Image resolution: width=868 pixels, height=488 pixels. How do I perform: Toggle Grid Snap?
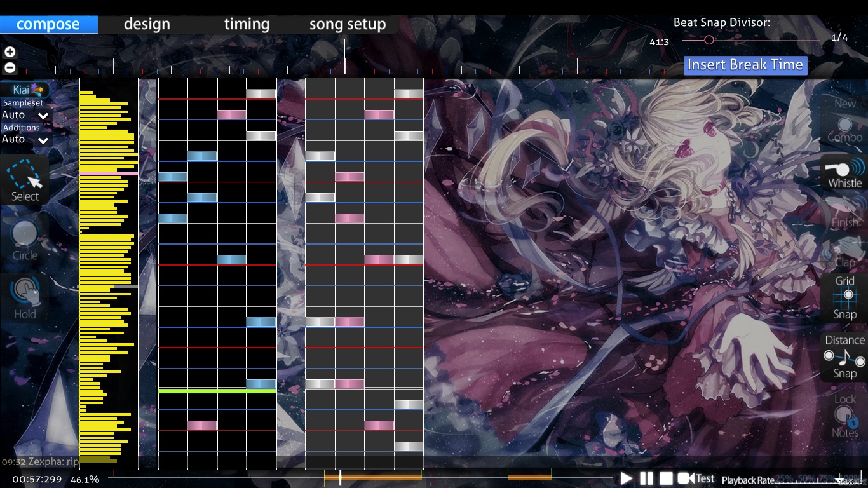[x=844, y=297]
